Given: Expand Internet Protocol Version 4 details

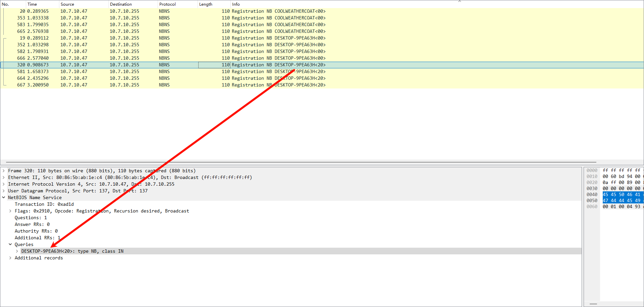Looking at the screenshot, I should click(3, 184).
